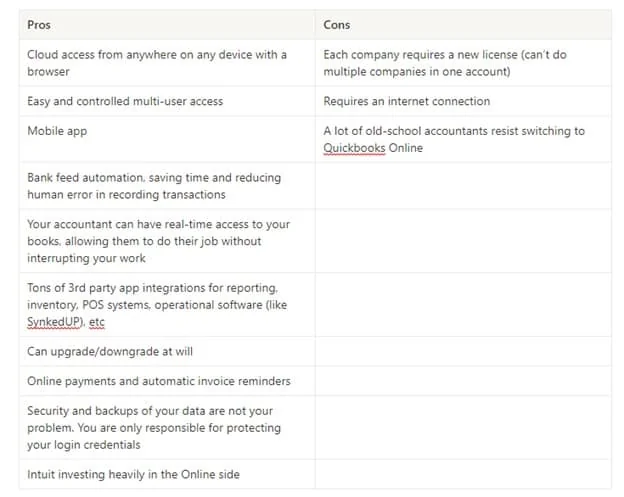This screenshot has height=497, width=624.
Task: Click empty Cons cell beside 'Can upgrade/downgrade'
Action: (463, 351)
